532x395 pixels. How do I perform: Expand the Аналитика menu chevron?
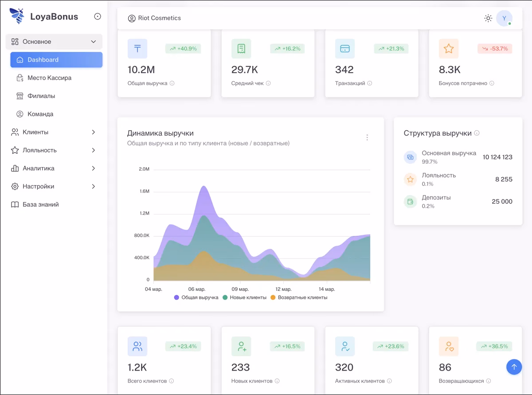93,168
